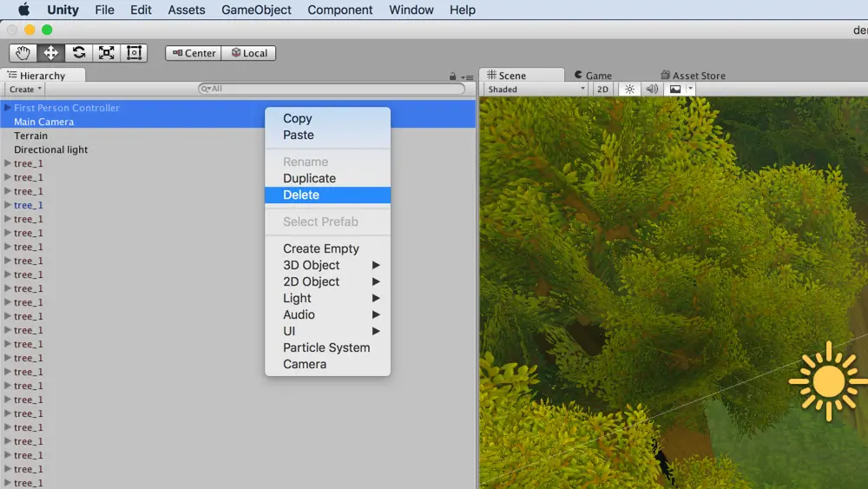The width and height of the screenshot is (868, 489).
Task: Select the Rotate tool
Action: pos(79,53)
